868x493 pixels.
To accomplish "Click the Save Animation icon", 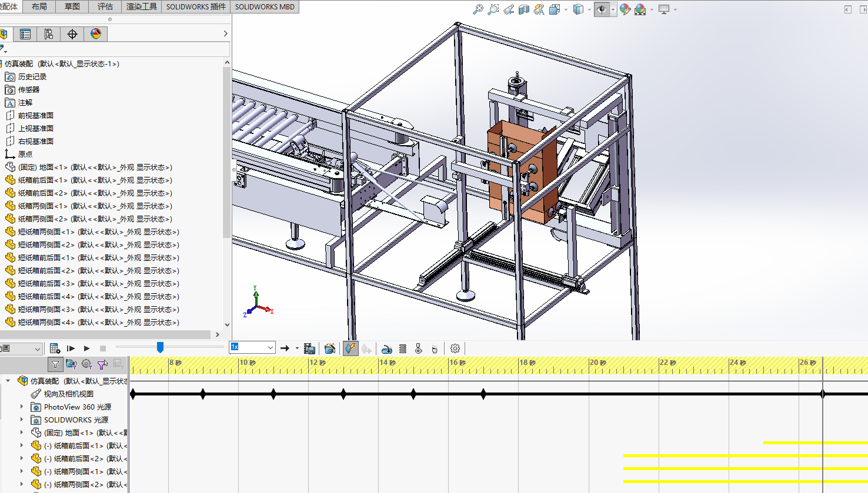I will pyautogui.click(x=310, y=348).
